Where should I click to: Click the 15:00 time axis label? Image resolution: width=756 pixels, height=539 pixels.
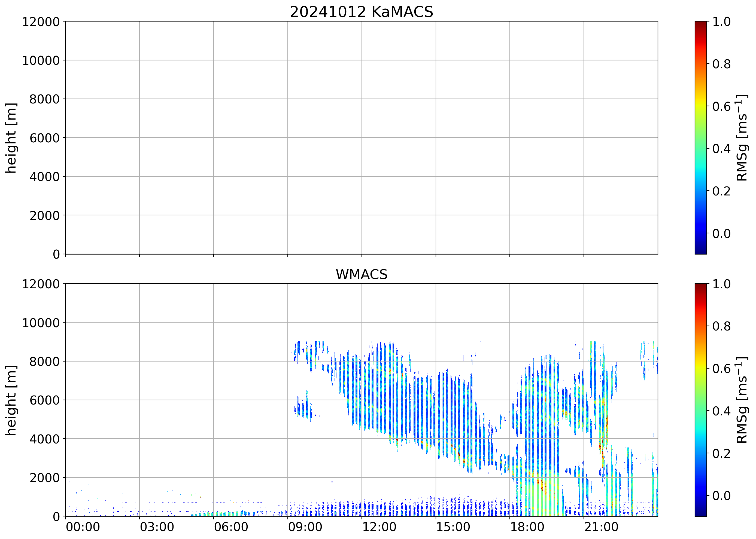[453, 527]
